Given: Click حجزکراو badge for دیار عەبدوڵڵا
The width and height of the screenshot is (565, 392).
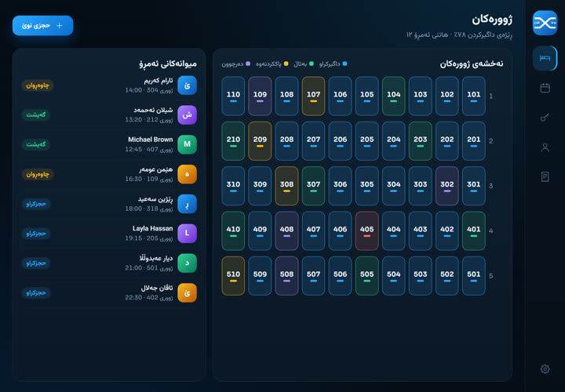Looking at the screenshot, I should click(x=36, y=263).
